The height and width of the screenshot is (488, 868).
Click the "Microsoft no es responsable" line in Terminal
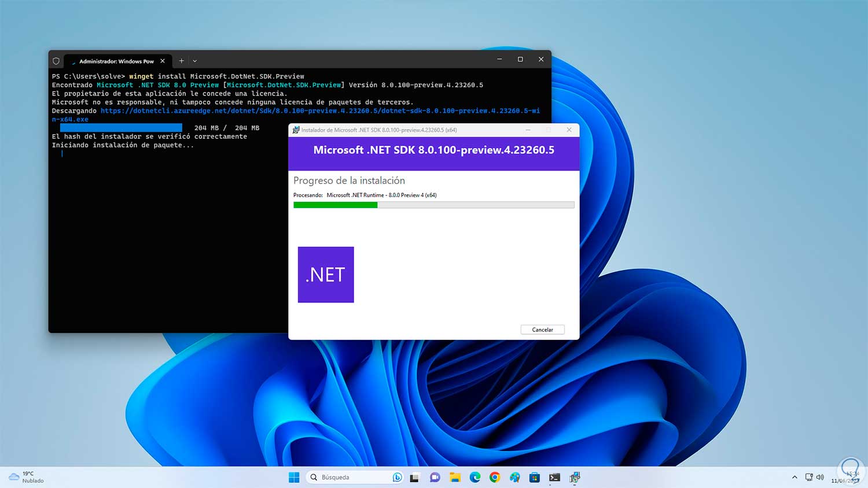[233, 102]
